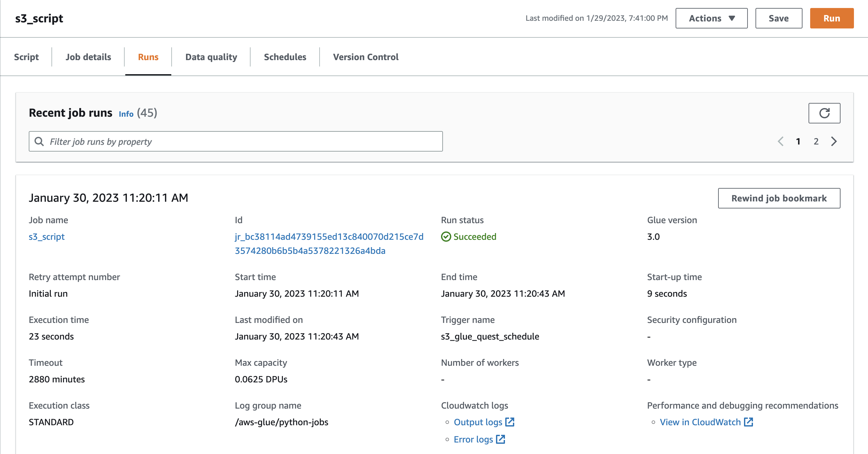Click the green Succeeded status icon
The width and height of the screenshot is (868, 454).
pos(446,237)
